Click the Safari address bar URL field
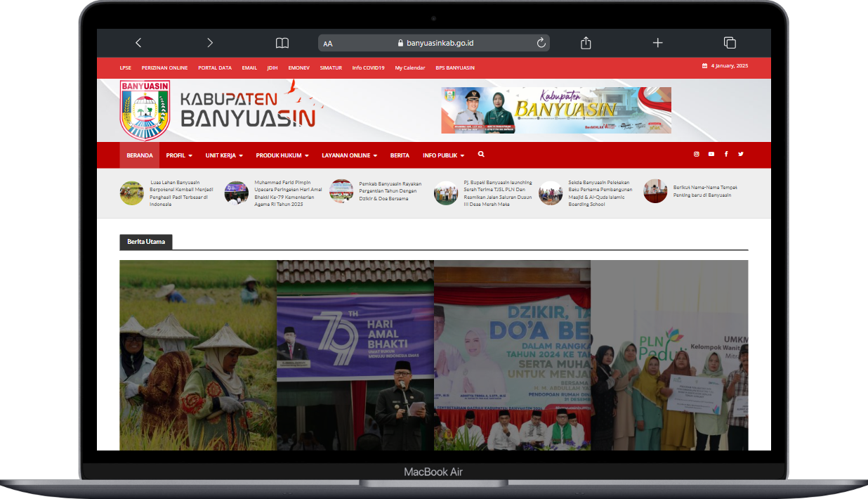 pyautogui.click(x=434, y=43)
